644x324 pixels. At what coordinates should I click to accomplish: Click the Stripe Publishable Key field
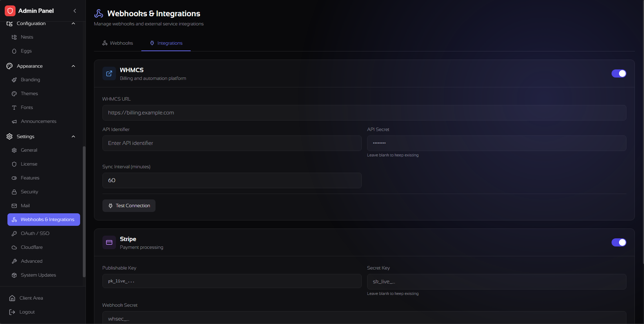(x=232, y=281)
